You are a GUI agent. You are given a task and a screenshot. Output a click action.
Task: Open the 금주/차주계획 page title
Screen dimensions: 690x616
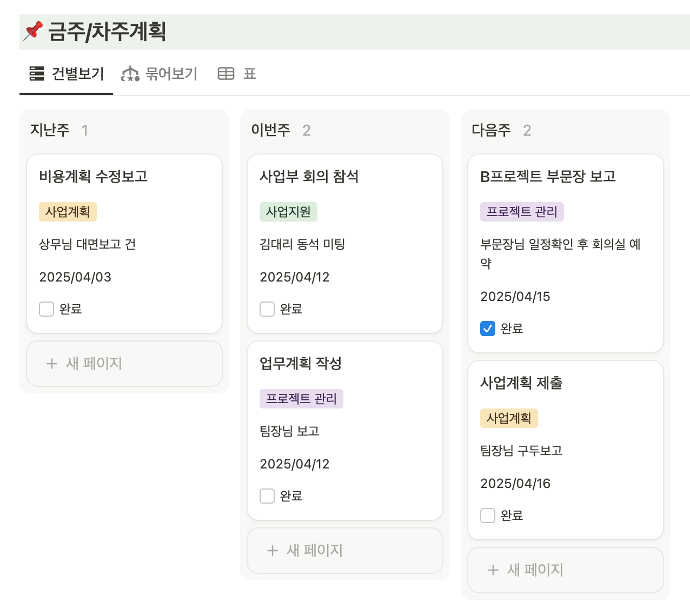point(107,31)
